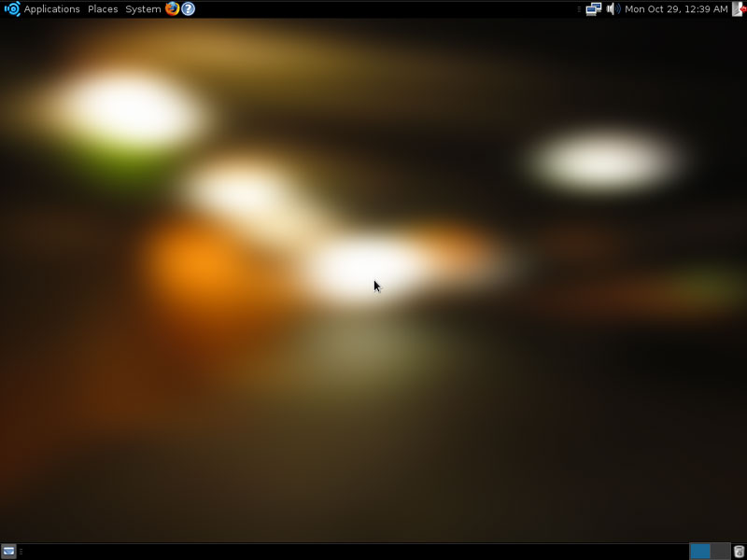The width and height of the screenshot is (747, 560).
Task: Click the log out door icon
Action: tap(739, 9)
